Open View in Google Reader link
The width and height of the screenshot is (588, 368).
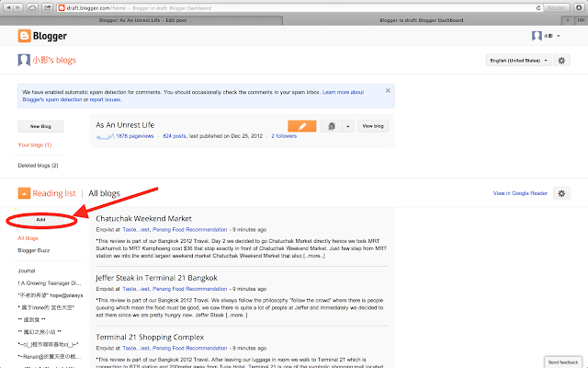(520, 193)
